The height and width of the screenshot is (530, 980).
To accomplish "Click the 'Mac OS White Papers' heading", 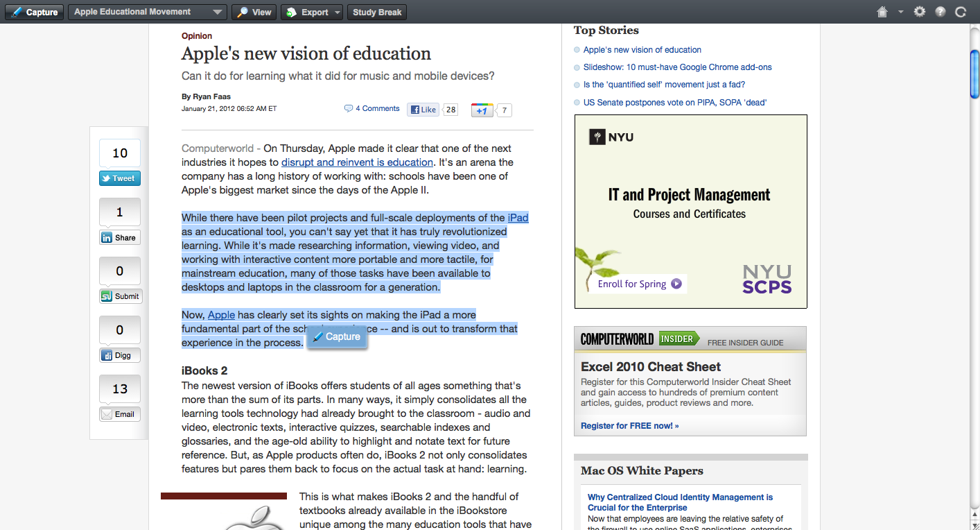I will point(642,471).
